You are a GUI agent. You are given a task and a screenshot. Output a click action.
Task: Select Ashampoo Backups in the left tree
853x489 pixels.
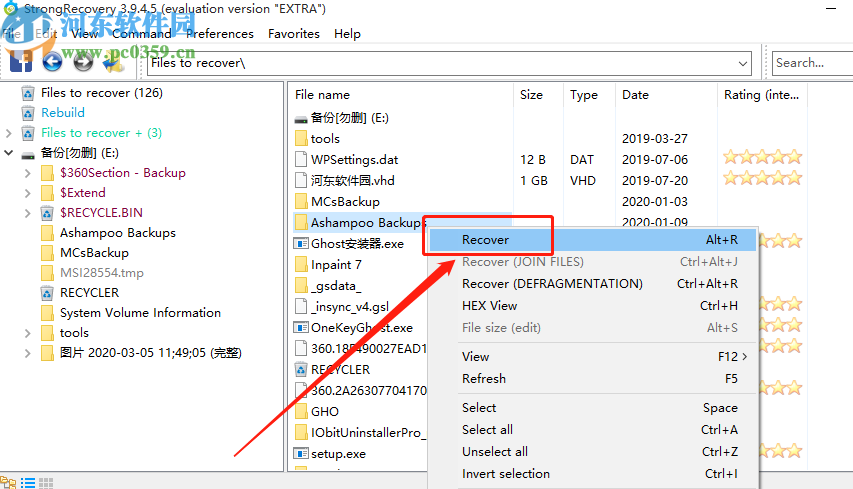118,233
